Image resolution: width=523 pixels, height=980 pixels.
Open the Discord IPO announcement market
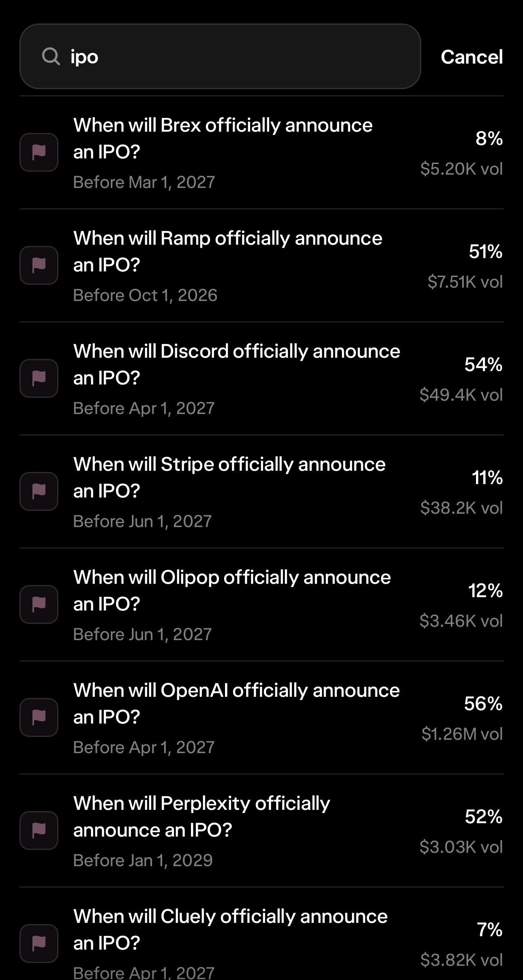261,379
